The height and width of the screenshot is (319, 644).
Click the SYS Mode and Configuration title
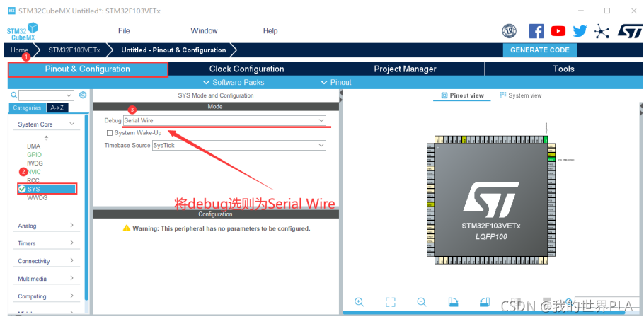[x=216, y=95]
